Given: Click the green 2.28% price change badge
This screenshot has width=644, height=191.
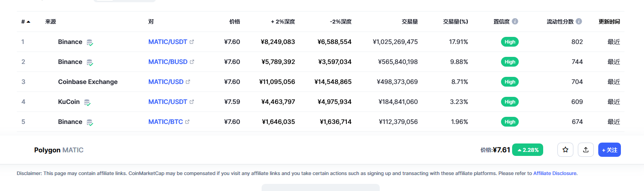Looking at the screenshot, I should (x=528, y=150).
